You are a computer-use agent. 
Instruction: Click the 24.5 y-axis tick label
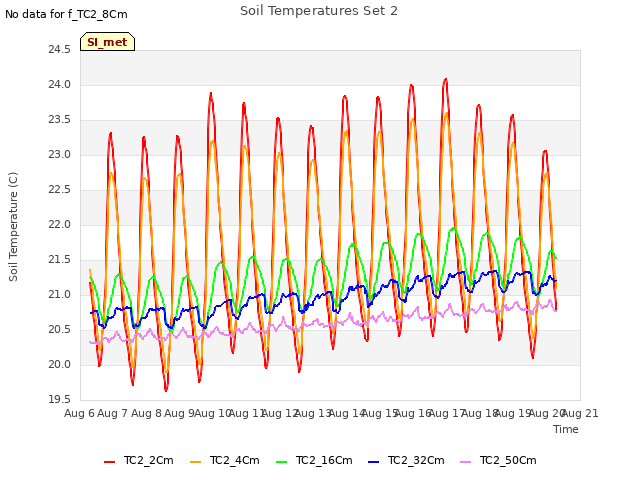pos(60,50)
